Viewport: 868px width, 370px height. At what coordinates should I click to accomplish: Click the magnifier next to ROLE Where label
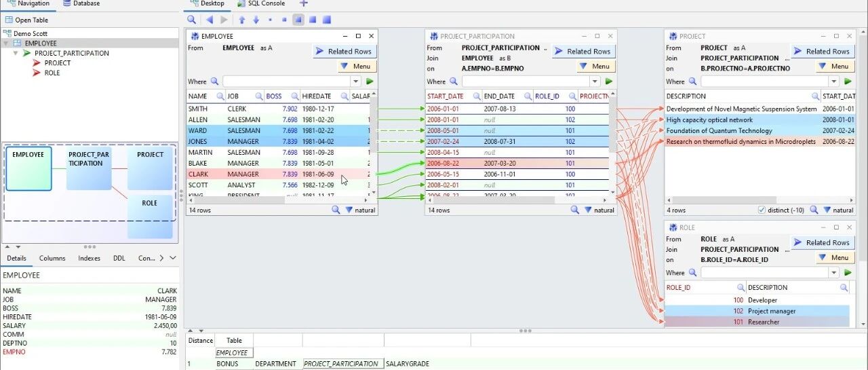click(x=693, y=272)
